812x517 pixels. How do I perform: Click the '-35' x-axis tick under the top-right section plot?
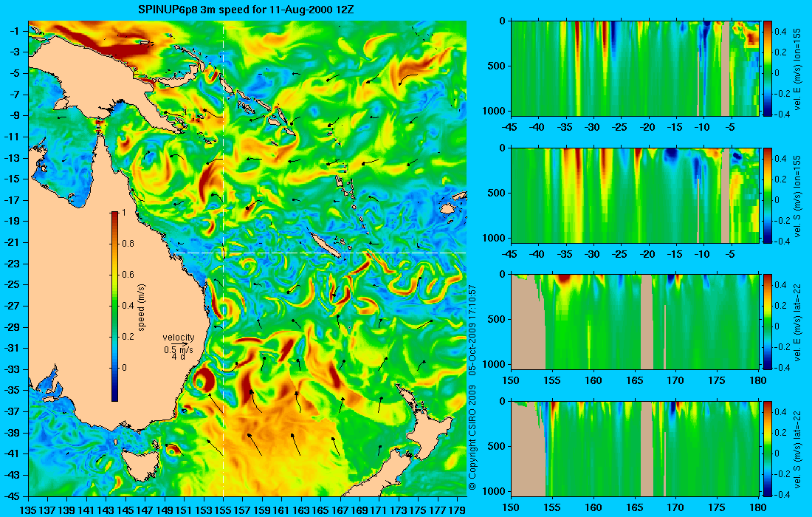[565, 127]
